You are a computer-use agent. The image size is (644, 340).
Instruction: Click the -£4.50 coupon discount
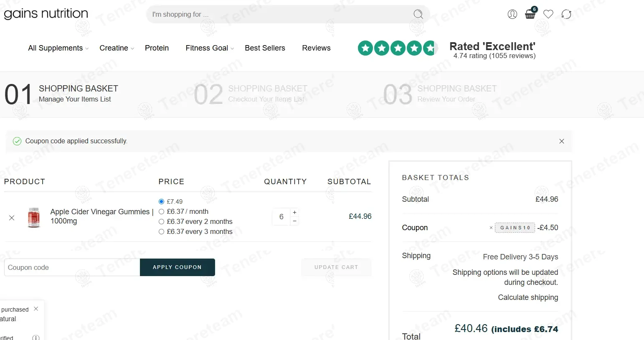(x=548, y=228)
